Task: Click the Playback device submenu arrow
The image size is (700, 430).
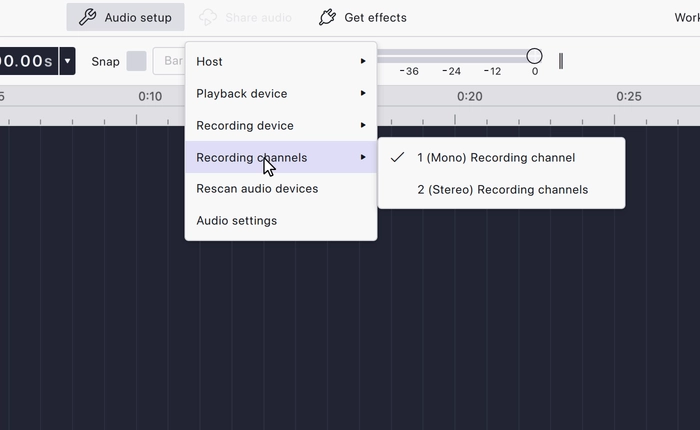Action: pos(363,93)
